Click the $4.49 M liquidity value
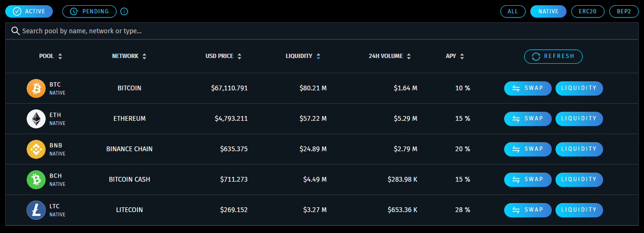The width and height of the screenshot is (644, 233). 315,180
